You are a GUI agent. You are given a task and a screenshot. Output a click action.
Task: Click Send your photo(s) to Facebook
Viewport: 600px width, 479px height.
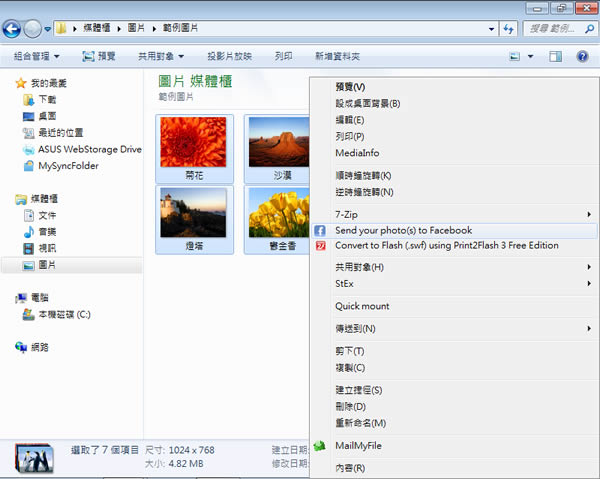(x=404, y=231)
